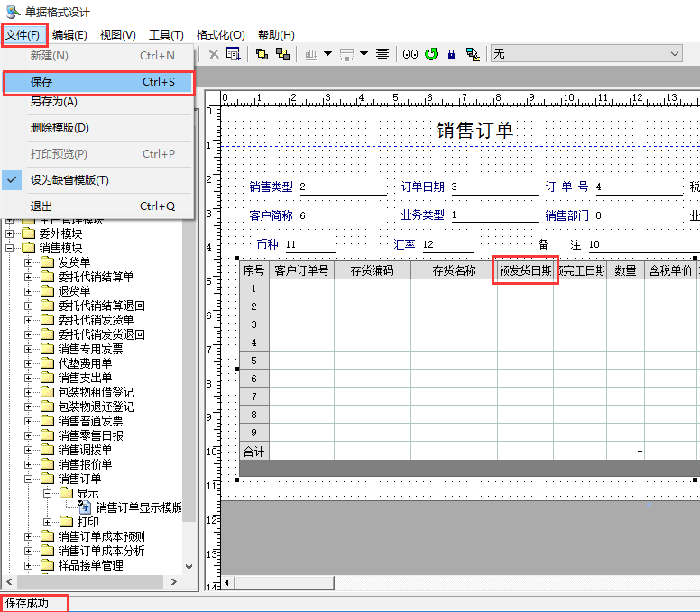The width and height of the screenshot is (700, 612).
Task: Select 另存为(A) menu entry
Action: pyautogui.click(x=54, y=102)
